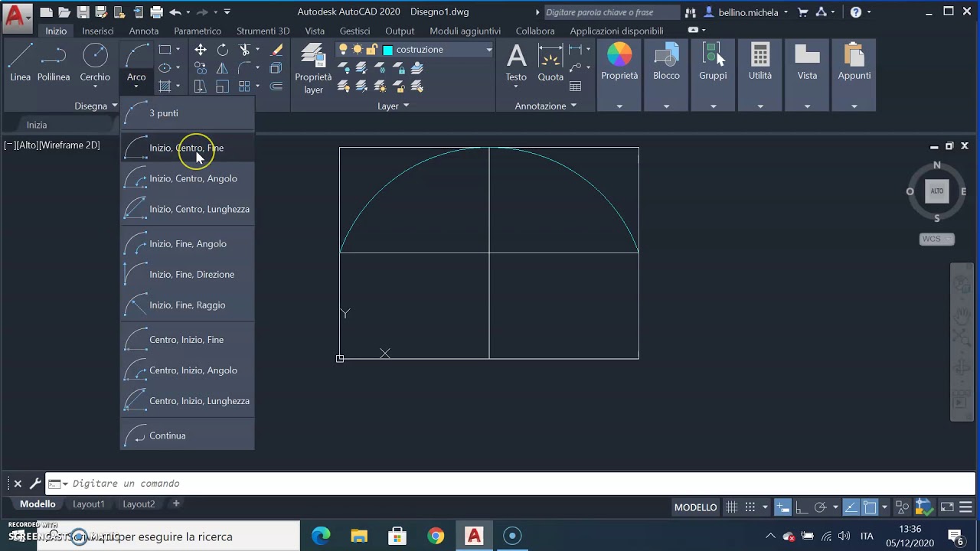Open the Annota ribbon tab
980x551 pixels.
click(144, 31)
